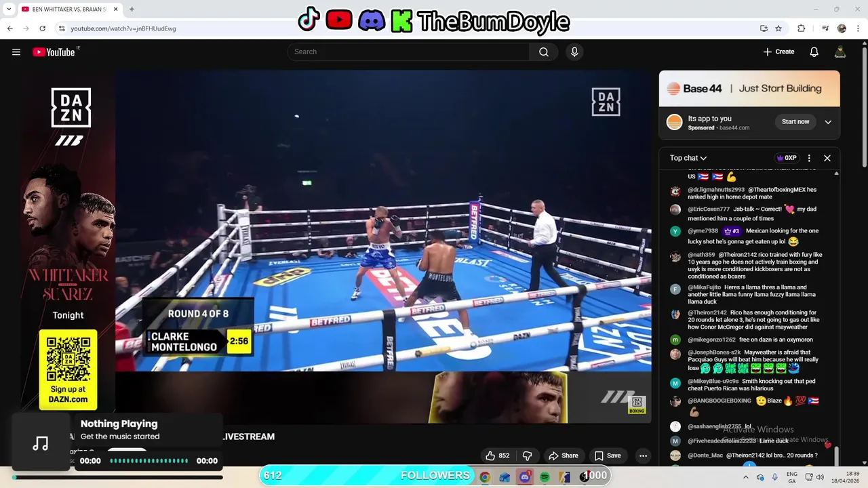Share the video
Viewport: 868px width, 488px height.
click(564, 455)
